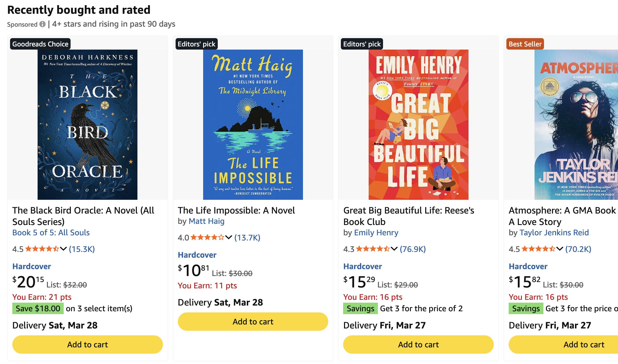Open the Book 5 of 5: All Souls series link
The width and height of the screenshot is (618, 364).
click(x=51, y=232)
